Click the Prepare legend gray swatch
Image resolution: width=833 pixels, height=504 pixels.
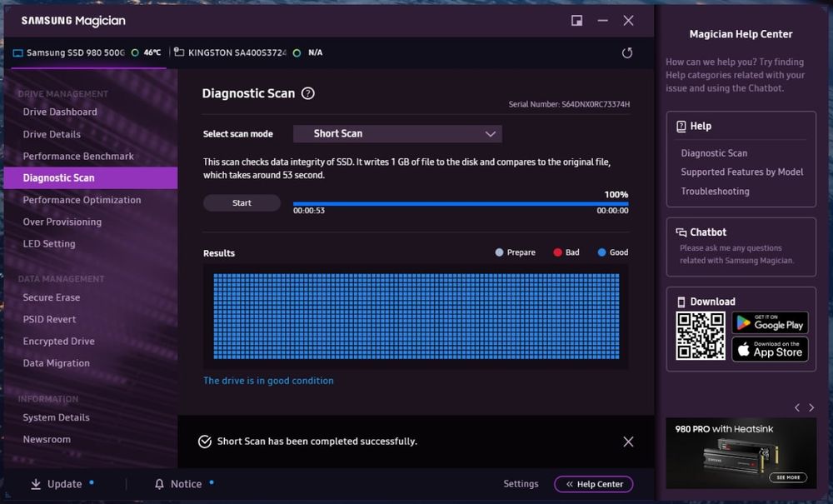coord(499,252)
